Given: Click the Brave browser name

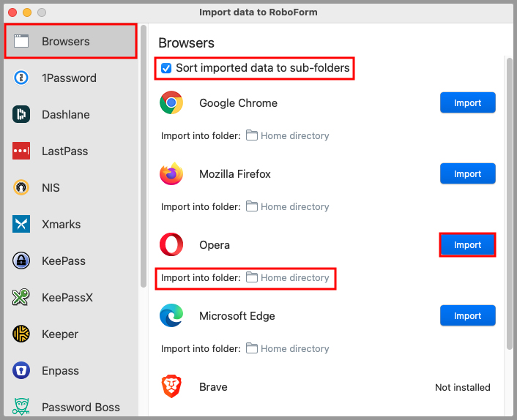Looking at the screenshot, I should pyautogui.click(x=213, y=387).
